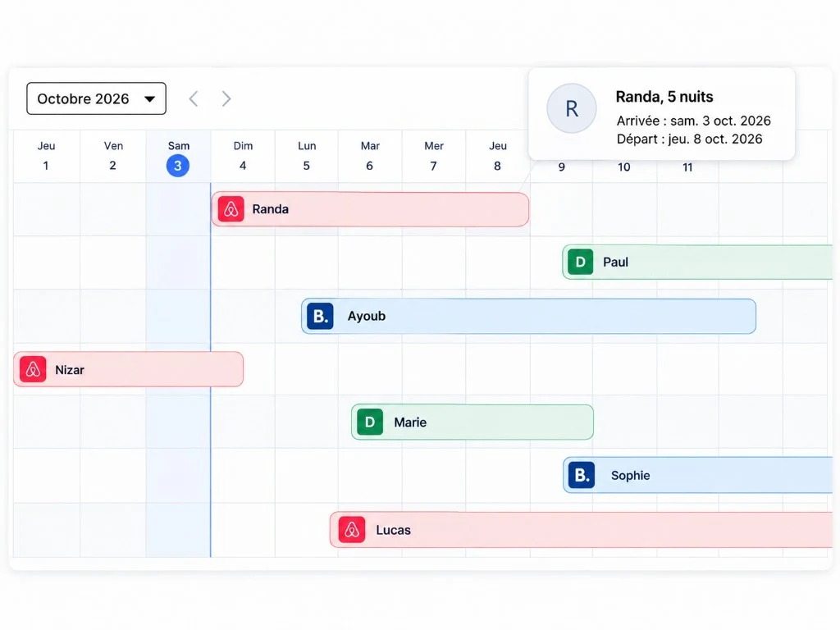Click the Booking.com icon on Ayoub's reservation
840x630 pixels.
[321, 316]
